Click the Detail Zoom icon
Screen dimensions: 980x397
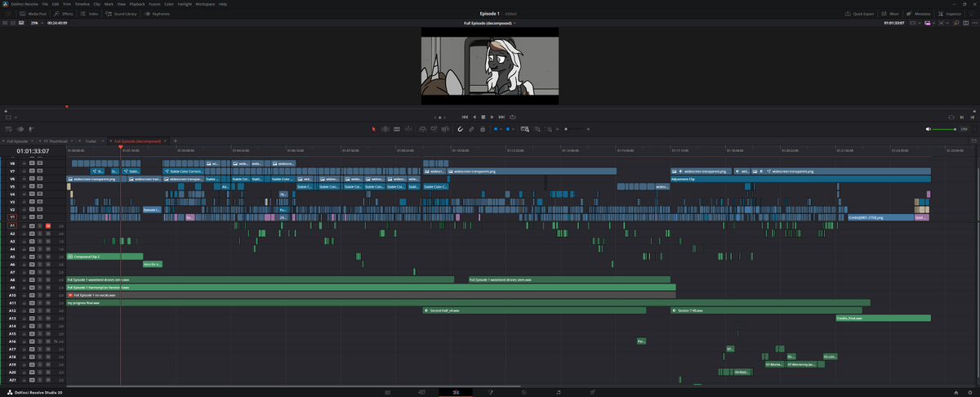(537, 129)
